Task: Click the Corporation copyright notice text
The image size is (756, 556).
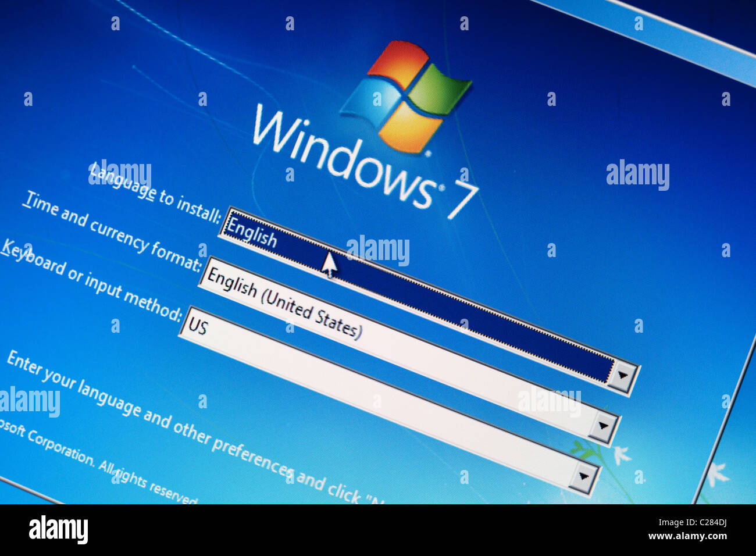Action: [x=99, y=461]
